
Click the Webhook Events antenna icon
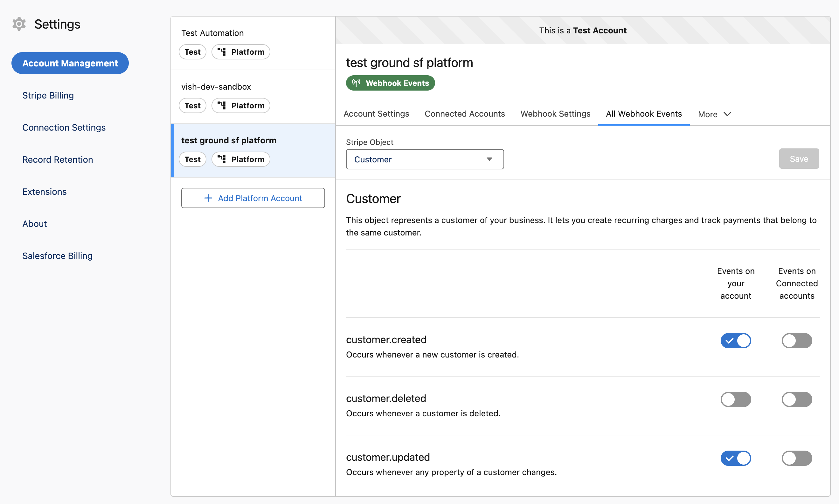point(356,83)
